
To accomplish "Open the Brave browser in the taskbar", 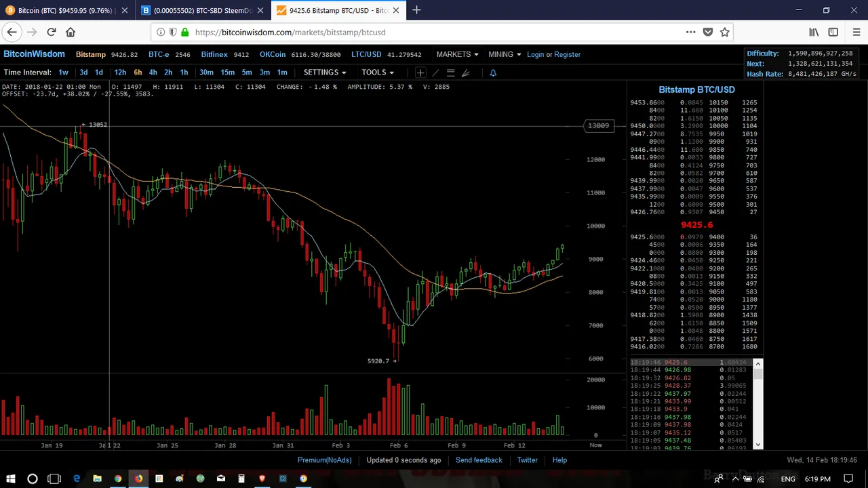I will click(262, 479).
